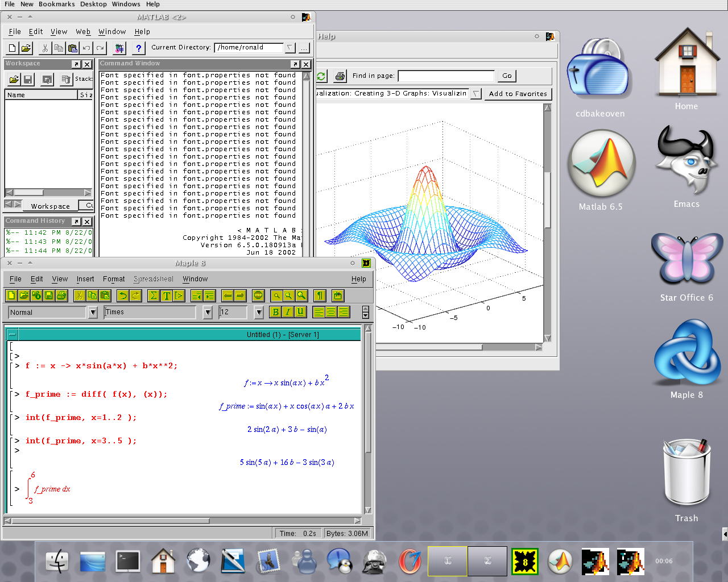The image size is (728, 582).
Task: Click Add to Favorites button
Action: 518,94
